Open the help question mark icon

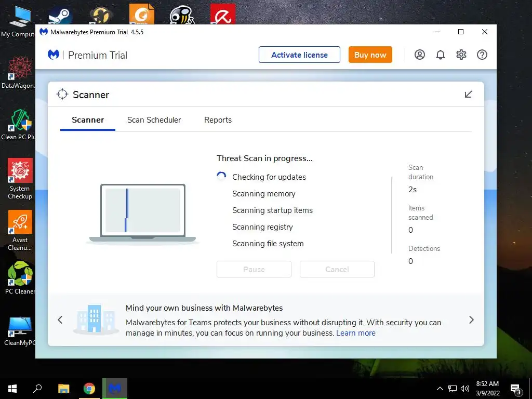(x=482, y=55)
